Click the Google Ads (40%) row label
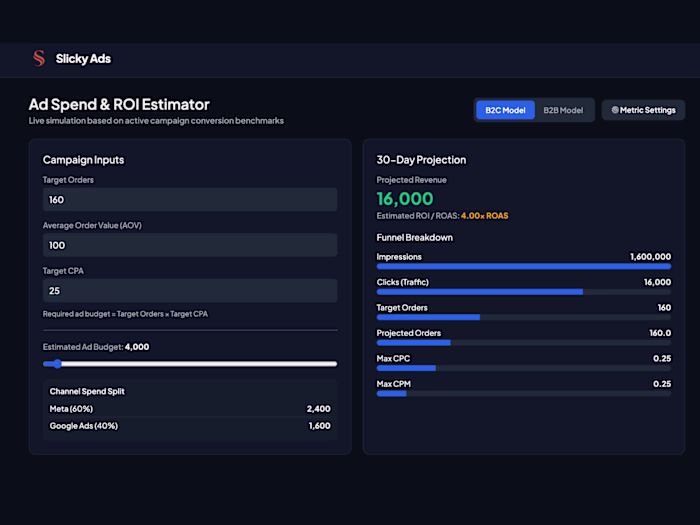Screen dimensions: 700x525 [83, 426]
